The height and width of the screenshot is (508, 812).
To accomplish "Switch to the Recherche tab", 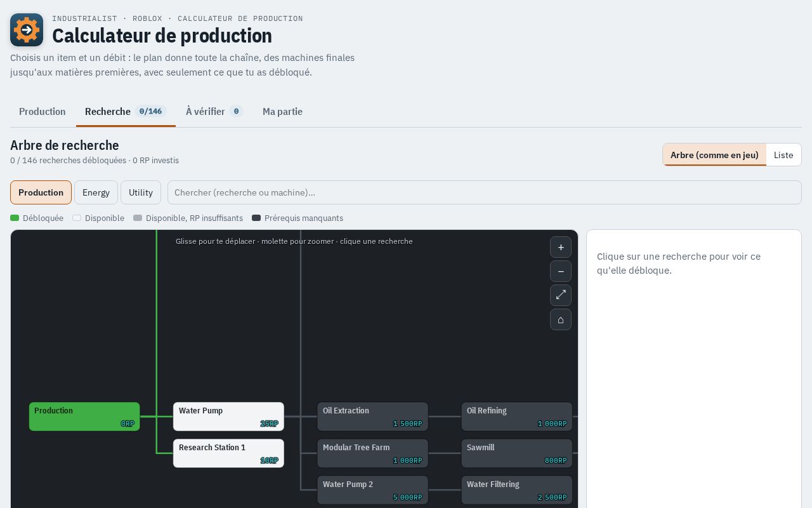I will [x=126, y=112].
